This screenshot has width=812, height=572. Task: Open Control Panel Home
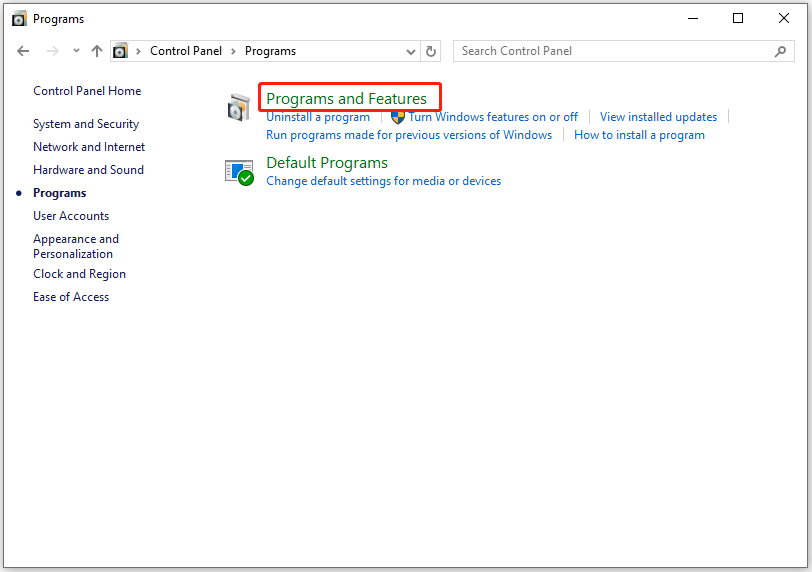click(87, 91)
